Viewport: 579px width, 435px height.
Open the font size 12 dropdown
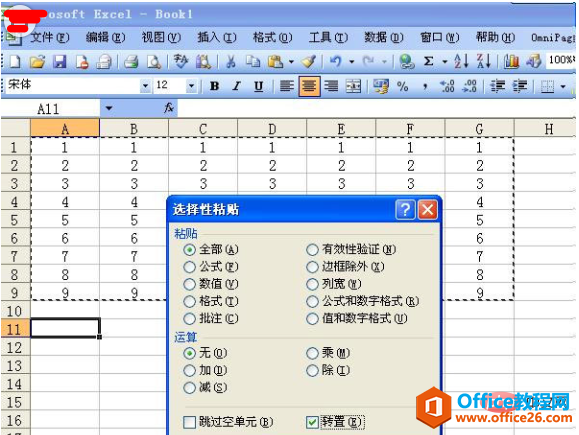click(191, 86)
